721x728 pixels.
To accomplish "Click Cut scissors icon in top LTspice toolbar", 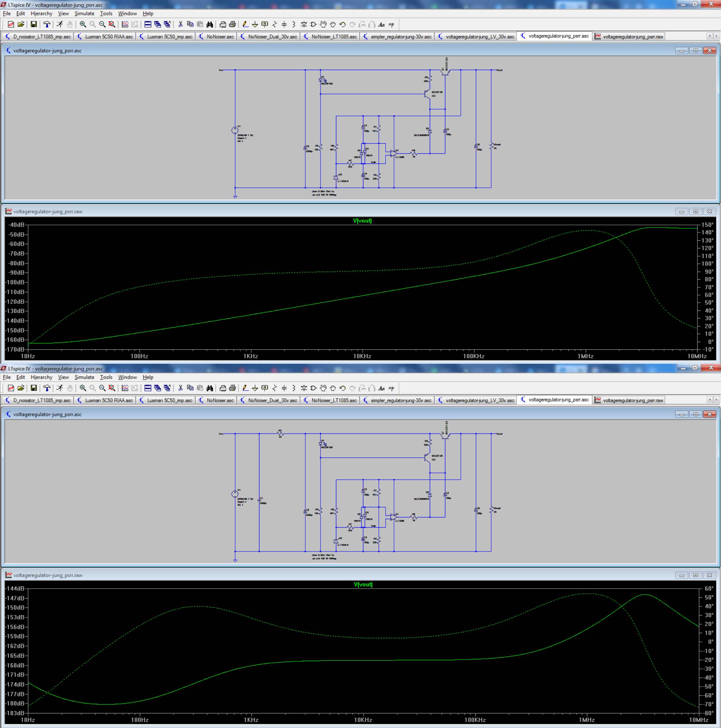I will click(181, 24).
